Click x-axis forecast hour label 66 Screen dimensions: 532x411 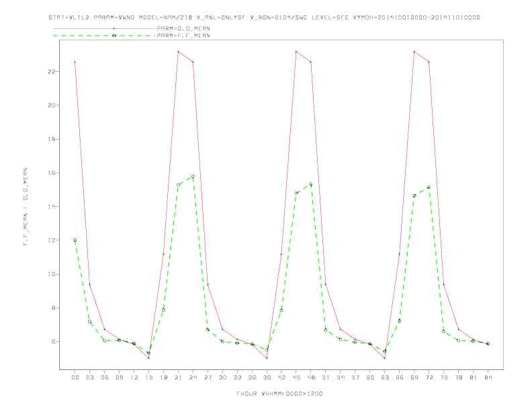[x=400, y=377]
